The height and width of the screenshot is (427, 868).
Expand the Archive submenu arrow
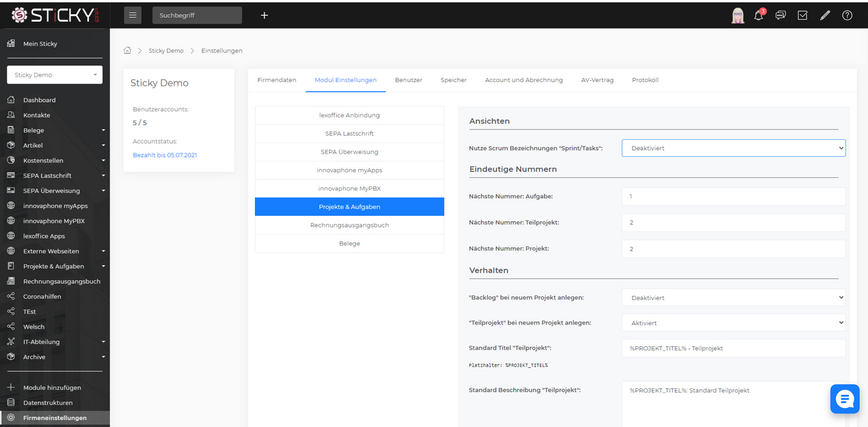click(104, 357)
